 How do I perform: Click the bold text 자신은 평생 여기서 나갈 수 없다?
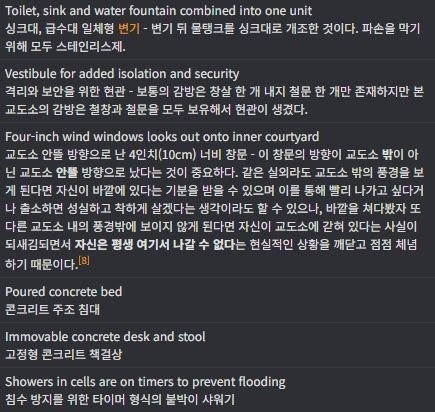[155, 245]
